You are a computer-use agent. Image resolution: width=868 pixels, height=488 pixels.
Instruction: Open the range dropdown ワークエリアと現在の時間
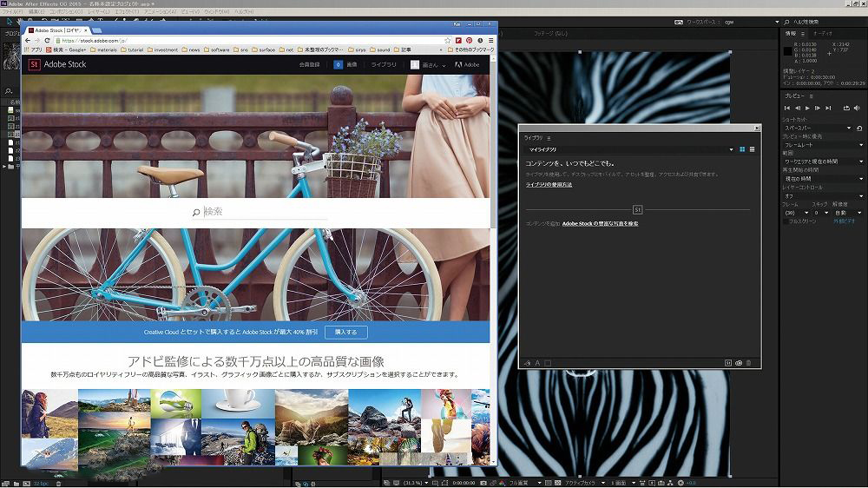click(823, 162)
